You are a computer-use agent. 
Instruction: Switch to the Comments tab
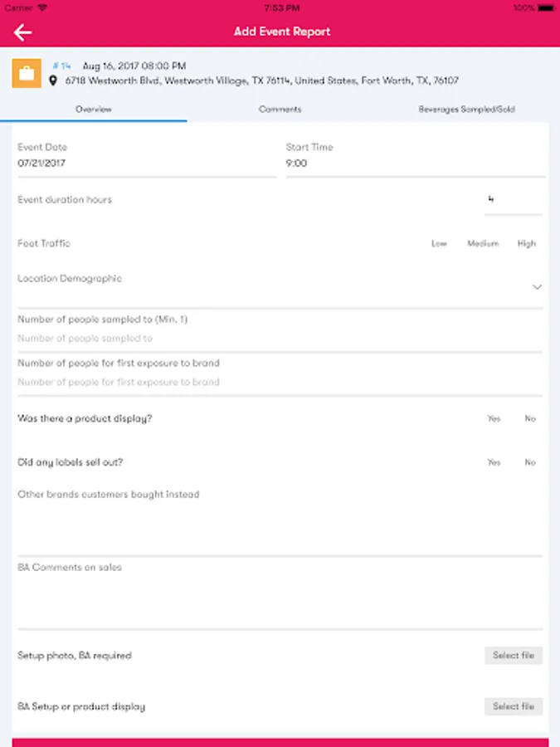coord(280,110)
